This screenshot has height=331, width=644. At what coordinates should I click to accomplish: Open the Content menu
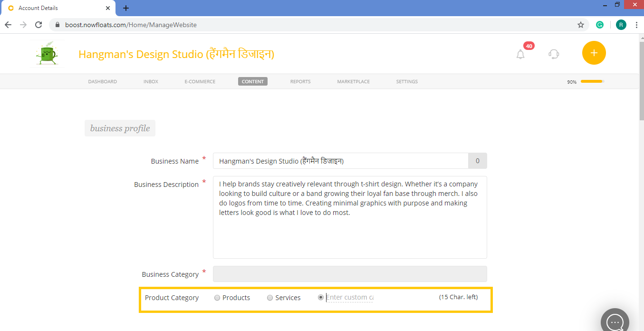253,81
